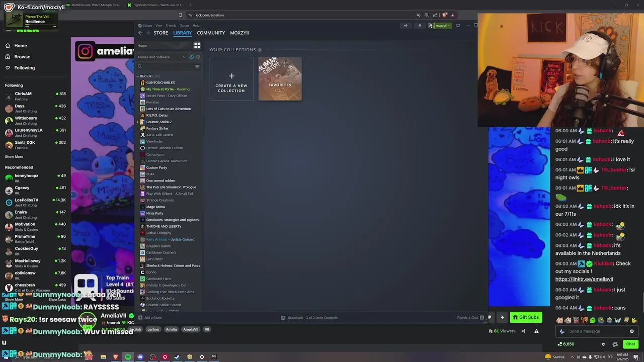Click Show More under Recommended list

click(x=14, y=299)
